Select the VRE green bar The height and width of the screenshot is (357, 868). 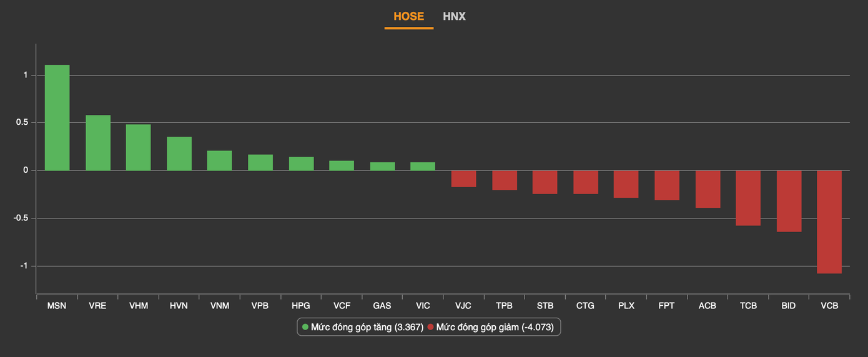pyautogui.click(x=98, y=143)
